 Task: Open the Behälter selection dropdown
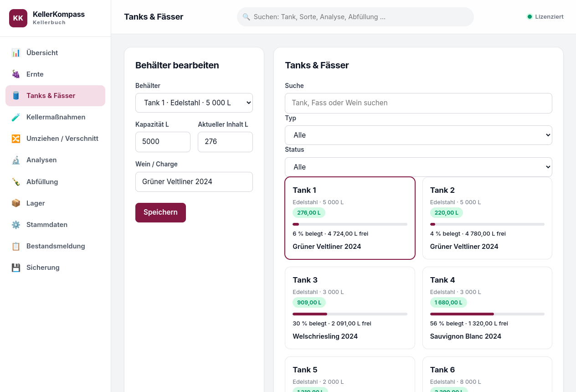click(x=194, y=103)
